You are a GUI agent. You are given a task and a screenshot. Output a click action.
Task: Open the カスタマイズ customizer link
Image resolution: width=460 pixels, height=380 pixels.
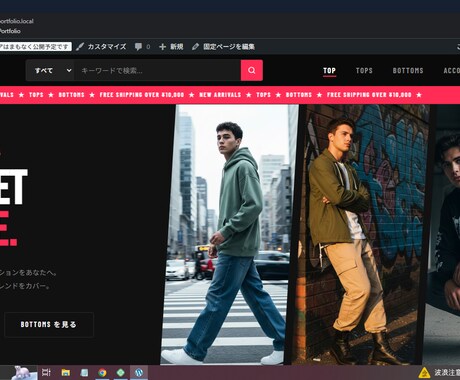pos(101,47)
